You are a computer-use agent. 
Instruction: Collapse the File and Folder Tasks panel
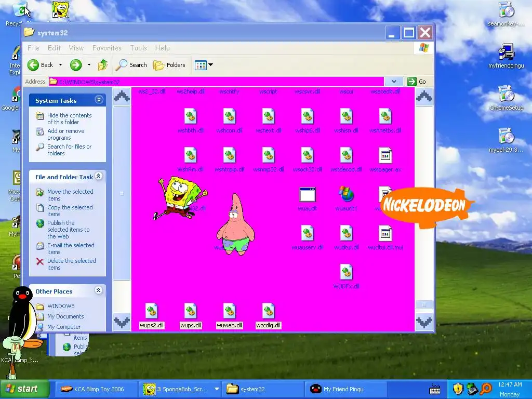pos(98,176)
